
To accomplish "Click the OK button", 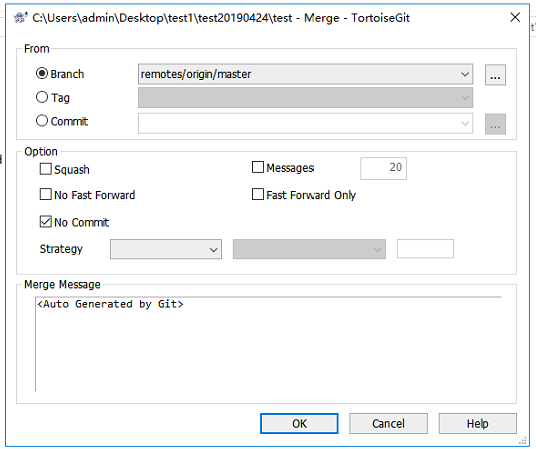I will tap(299, 423).
